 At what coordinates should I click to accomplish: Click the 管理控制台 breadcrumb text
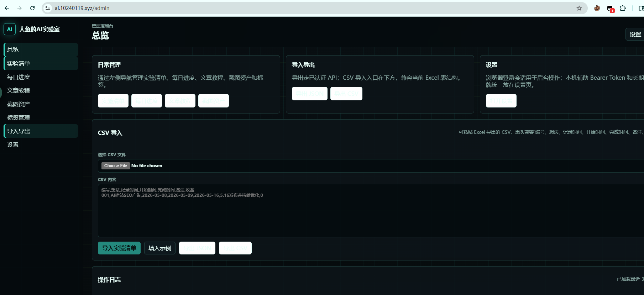coord(103,26)
